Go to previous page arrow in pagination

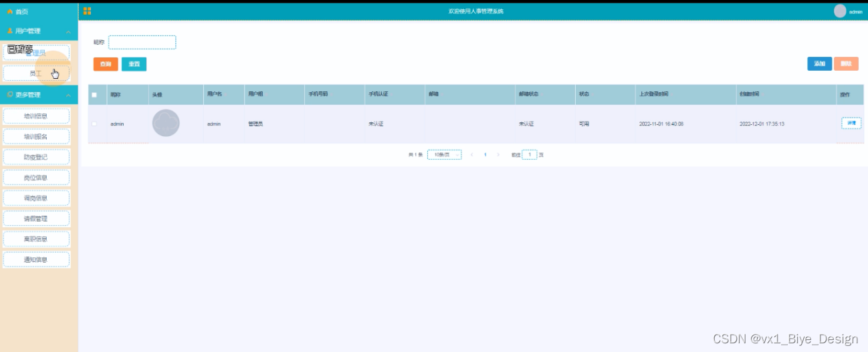(472, 154)
